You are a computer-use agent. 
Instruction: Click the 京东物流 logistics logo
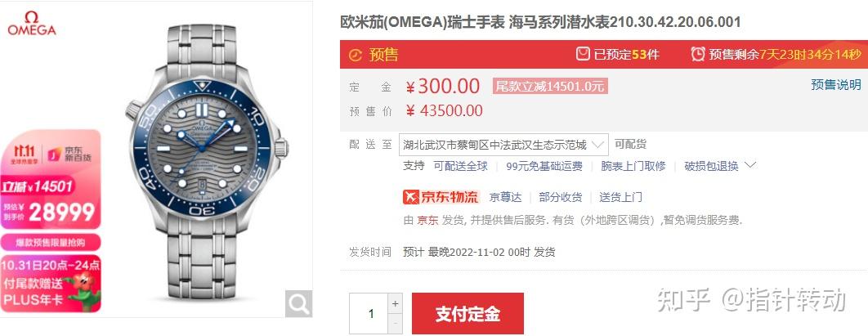(441, 197)
